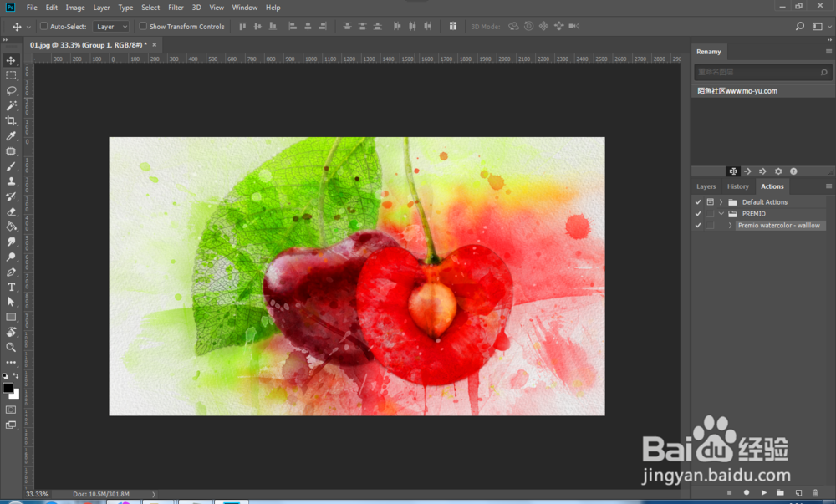Screen dimensions: 836x504
Task: Open the Image menu
Action: [x=75, y=8]
